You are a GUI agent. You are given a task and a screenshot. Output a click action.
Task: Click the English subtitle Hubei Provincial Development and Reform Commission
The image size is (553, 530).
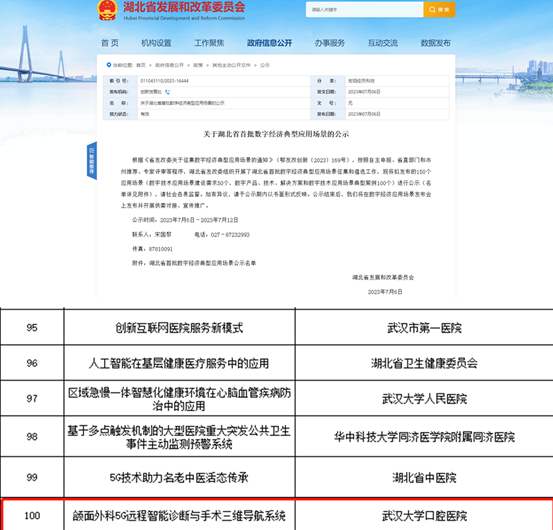tap(184, 18)
